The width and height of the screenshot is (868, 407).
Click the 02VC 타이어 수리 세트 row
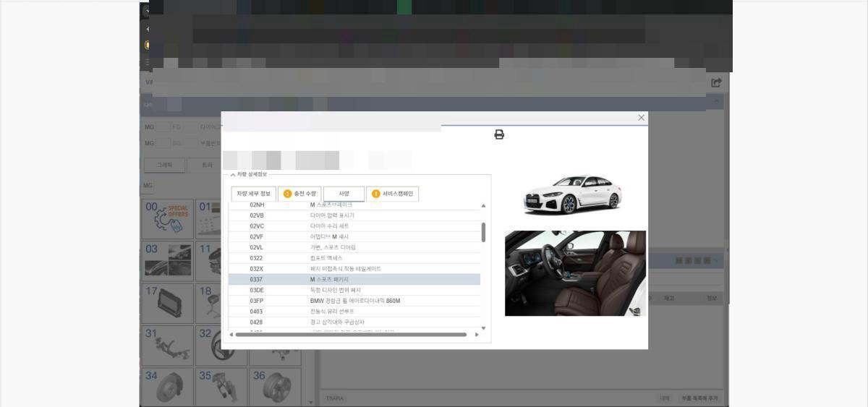click(x=354, y=226)
